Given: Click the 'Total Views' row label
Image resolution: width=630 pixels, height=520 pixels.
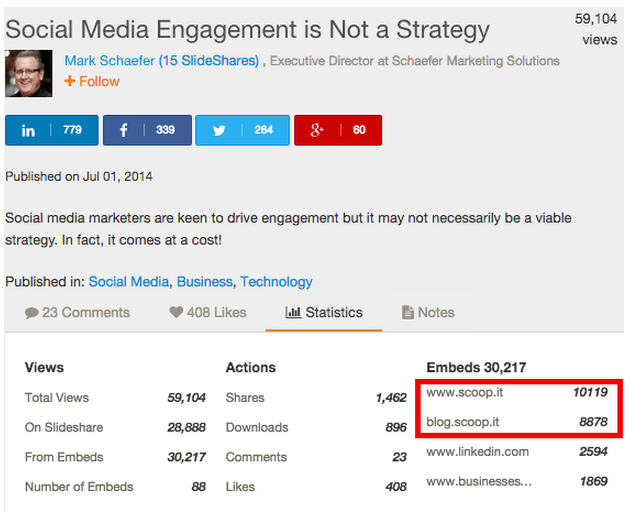Looking at the screenshot, I should pos(57,397).
